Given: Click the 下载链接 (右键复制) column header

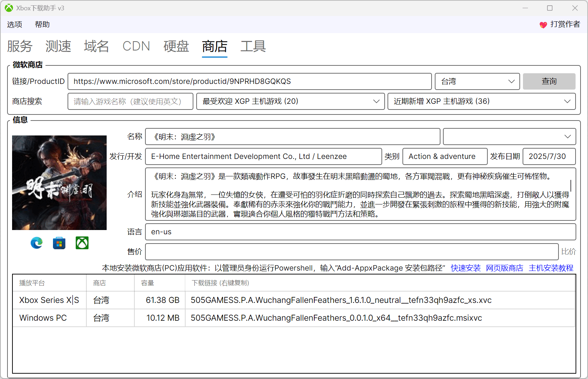Looking at the screenshot, I should click(380, 283).
